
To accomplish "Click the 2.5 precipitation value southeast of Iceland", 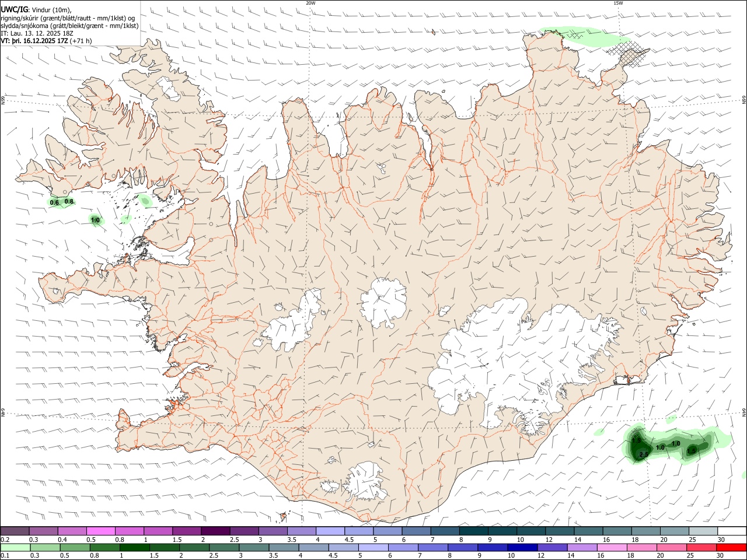I will click(644, 454).
